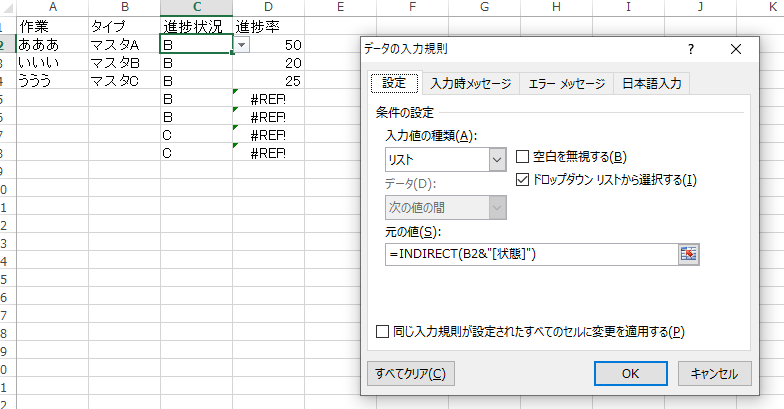Click cell with value 25
The width and height of the screenshot is (784, 409).
(x=268, y=80)
